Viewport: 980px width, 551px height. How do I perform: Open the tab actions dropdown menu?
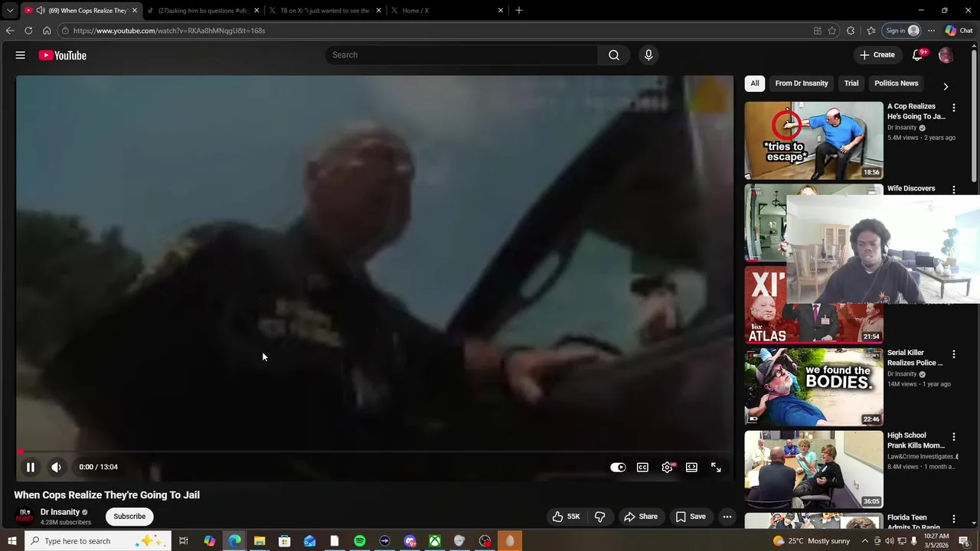[x=9, y=11]
